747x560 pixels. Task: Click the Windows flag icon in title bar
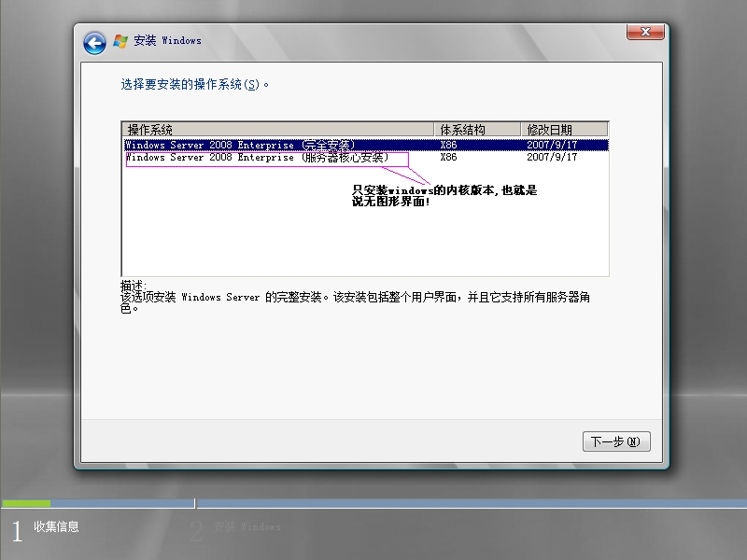tap(120, 41)
